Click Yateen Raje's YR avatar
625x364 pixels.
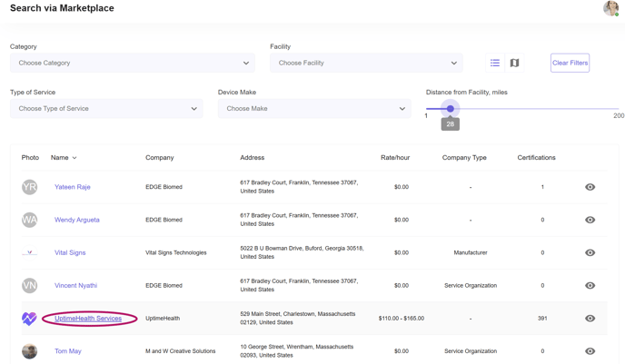[30, 187]
